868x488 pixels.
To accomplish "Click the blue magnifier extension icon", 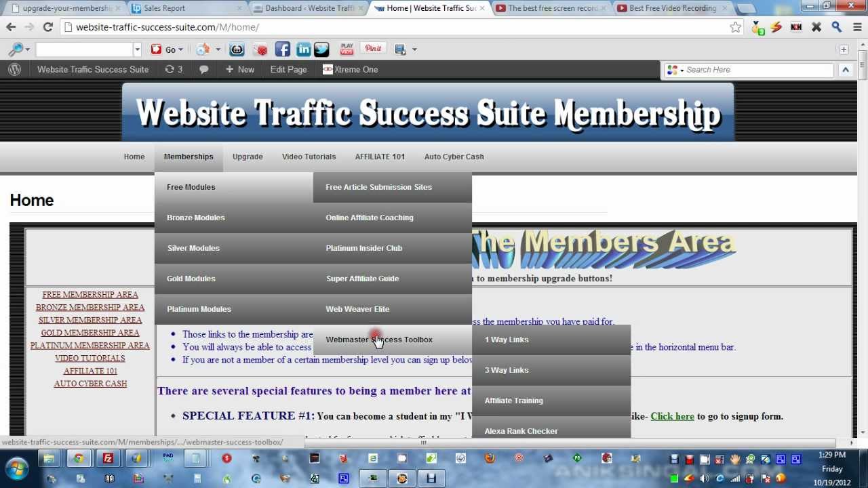I will (837, 27).
